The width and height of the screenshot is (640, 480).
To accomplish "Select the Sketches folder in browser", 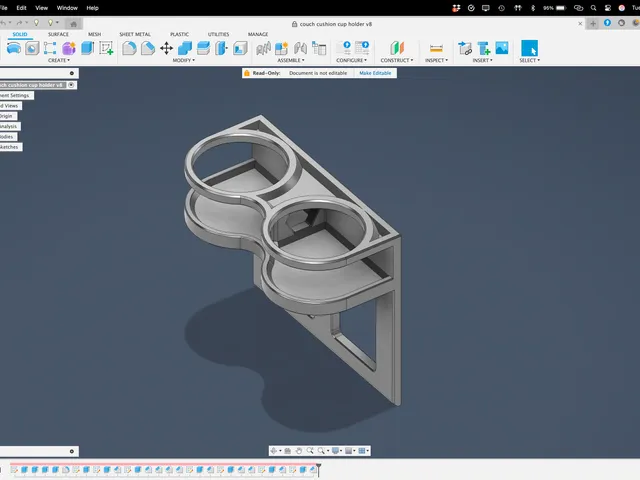I will tap(9, 147).
